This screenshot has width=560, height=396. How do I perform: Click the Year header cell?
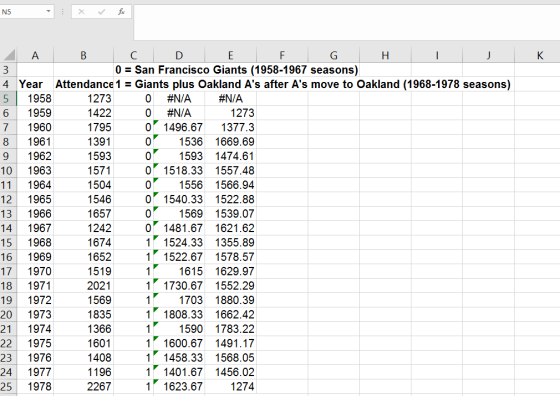(35, 84)
